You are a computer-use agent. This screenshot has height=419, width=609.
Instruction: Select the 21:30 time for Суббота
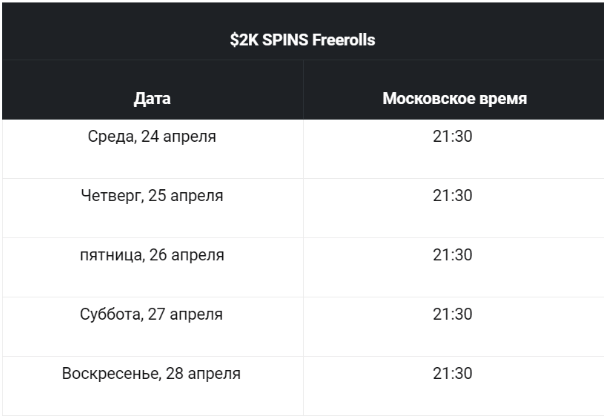pos(452,314)
